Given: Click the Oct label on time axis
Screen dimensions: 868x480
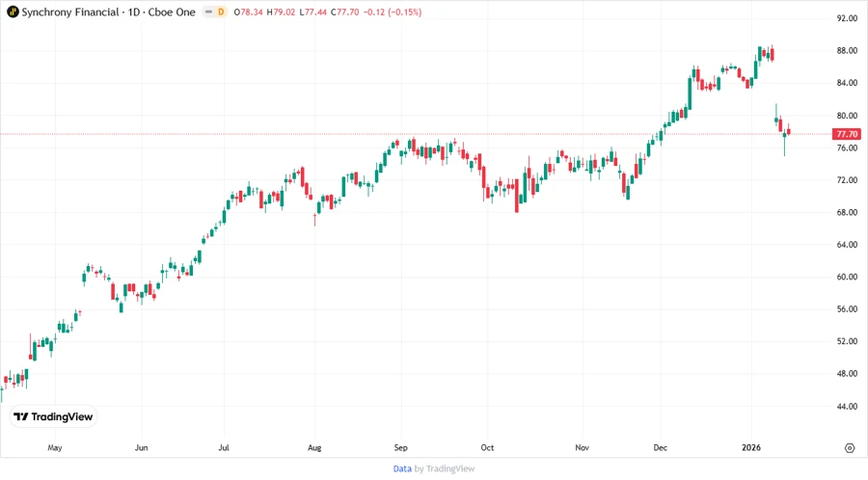Looking at the screenshot, I should (x=487, y=447).
